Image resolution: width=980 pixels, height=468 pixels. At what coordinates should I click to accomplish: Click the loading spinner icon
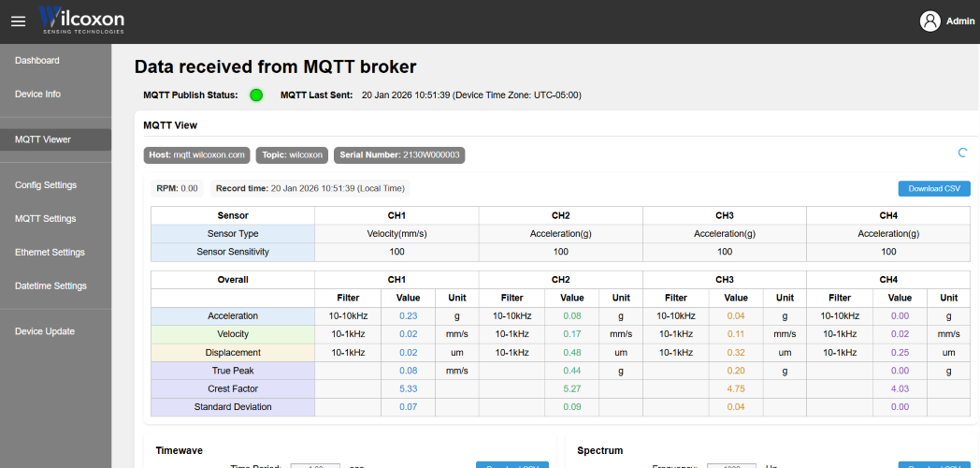tap(962, 153)
